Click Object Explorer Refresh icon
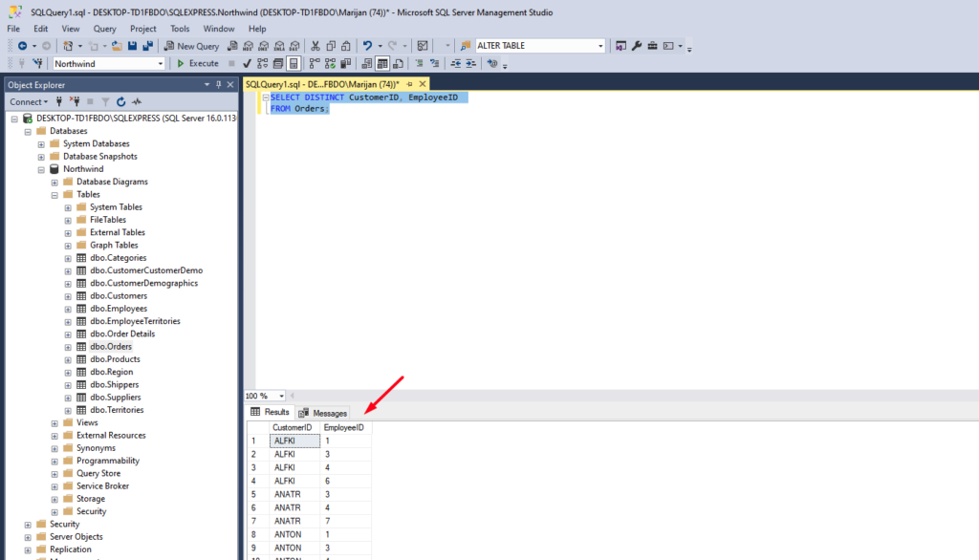The width and height of the screenshot is (979, 560). 121,101
